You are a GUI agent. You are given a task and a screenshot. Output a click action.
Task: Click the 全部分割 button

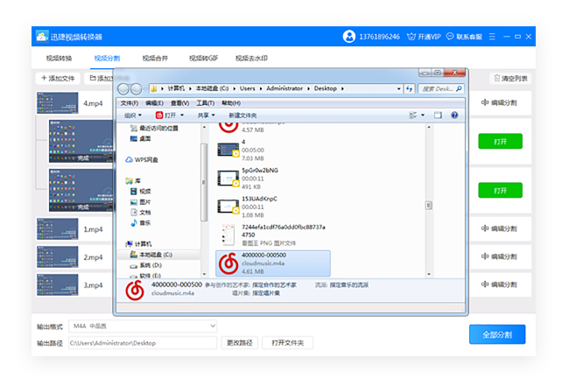point(497,334)
